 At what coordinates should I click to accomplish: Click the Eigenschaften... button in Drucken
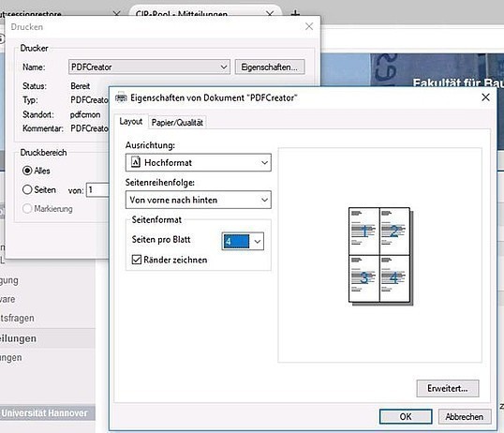[270, 67]
